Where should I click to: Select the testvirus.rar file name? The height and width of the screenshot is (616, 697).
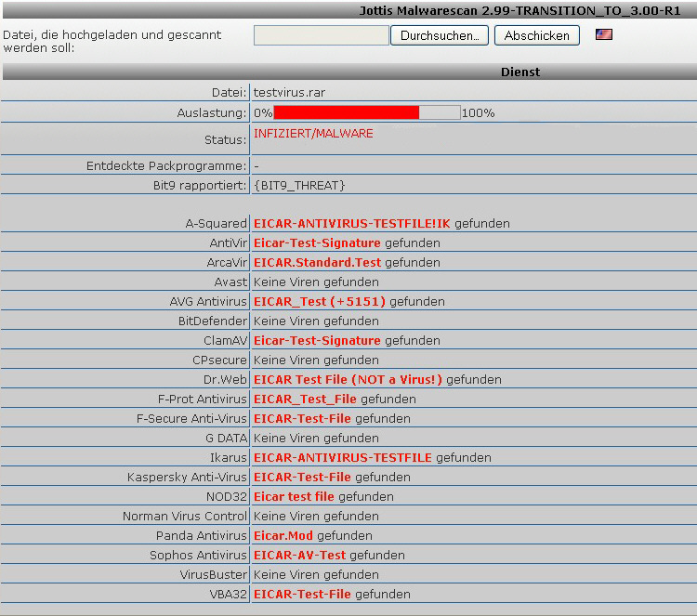[x=289, y=92]
